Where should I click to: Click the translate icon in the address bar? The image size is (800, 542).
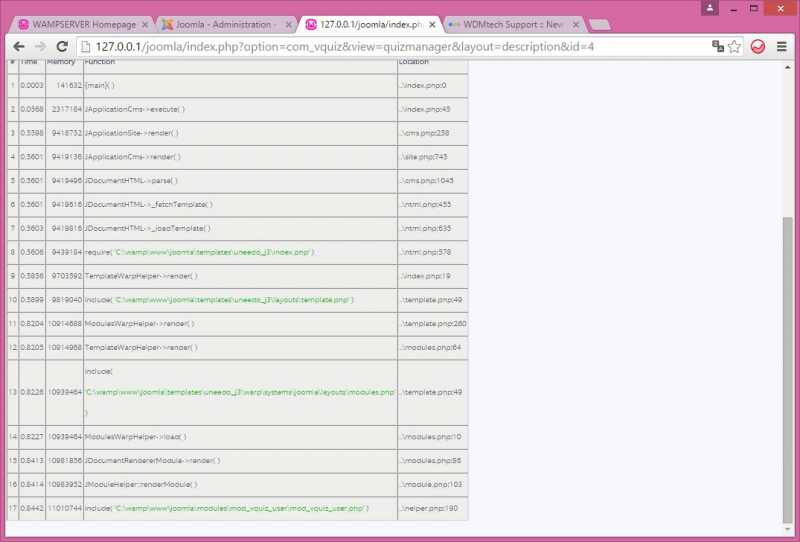pos(717,47)
